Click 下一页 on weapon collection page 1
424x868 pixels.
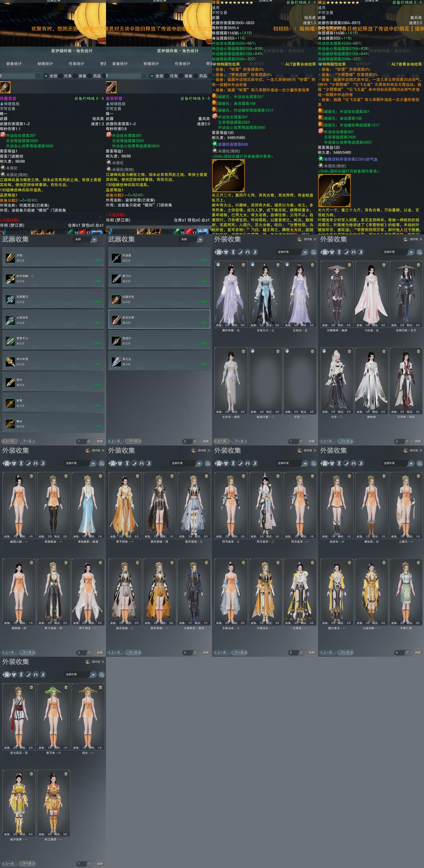click(x=27, y=441)
